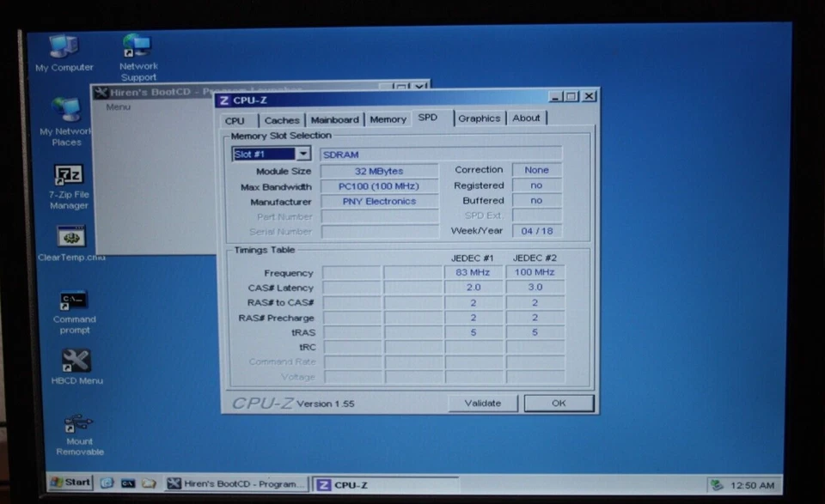Image resolution: width=825 pixels, height=504 pixels.
Task: Click the Buffered value no
Action: pyautogui.click(x=536, y=200)
